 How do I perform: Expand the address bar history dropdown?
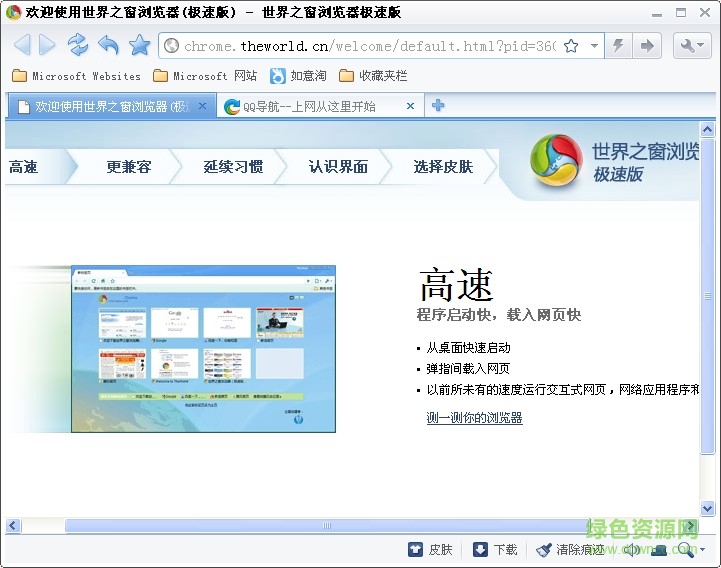point(594,46)
